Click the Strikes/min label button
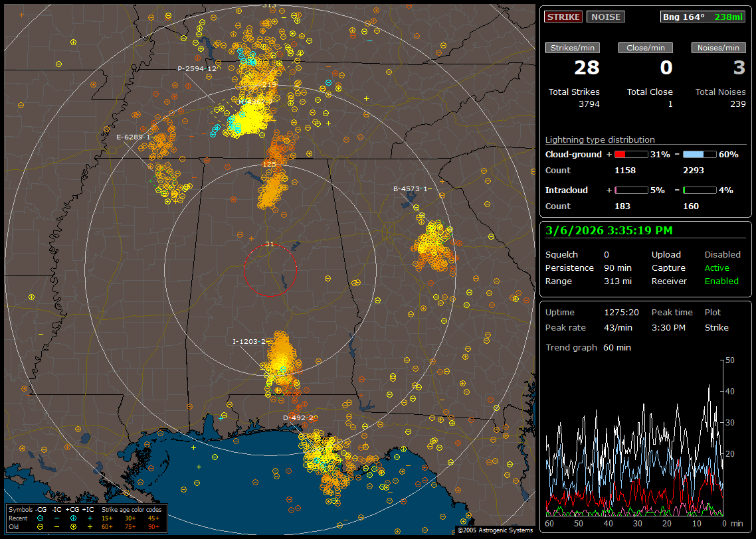The width and height of the screenshot is (756, 539). (x=573, y=48)
